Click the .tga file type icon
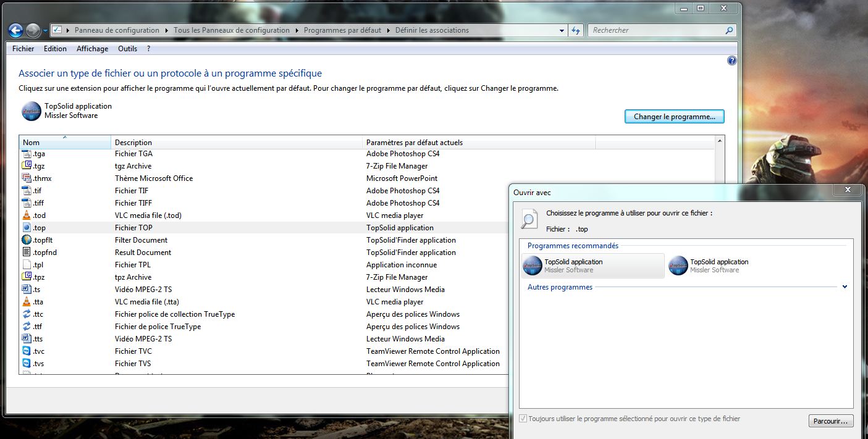 tap(27, 154)
